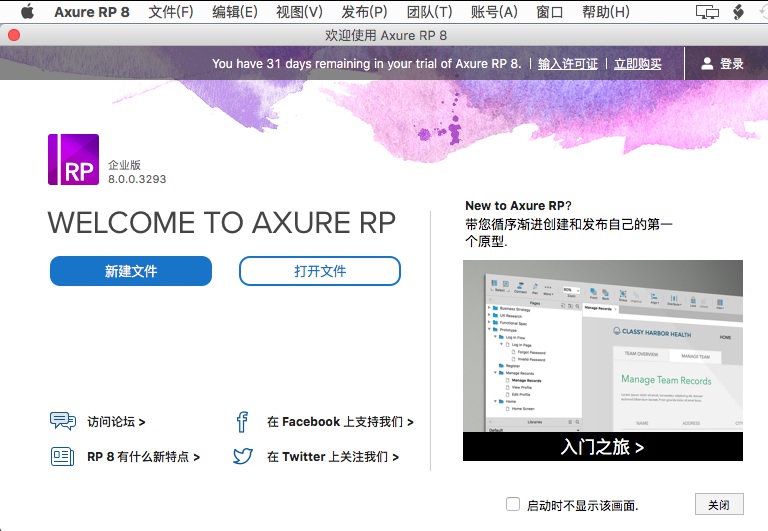Click the 立即购买 link
The width and height of the screenshot is (768, 531).
(638, 64)
